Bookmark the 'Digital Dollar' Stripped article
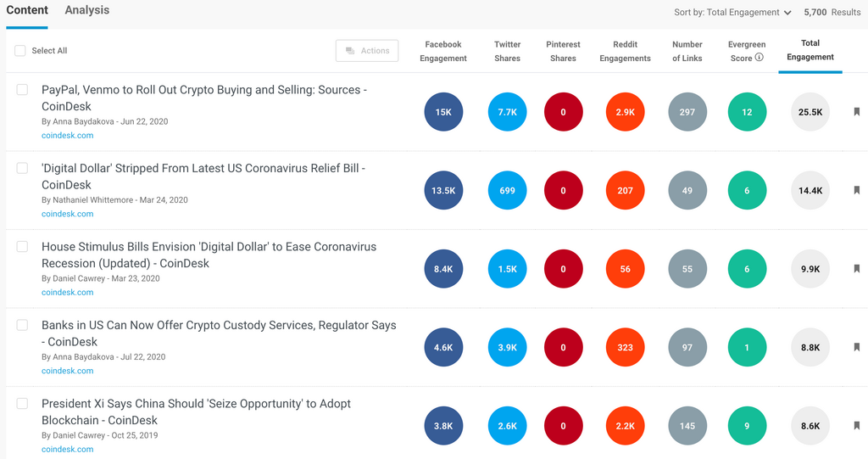The image size is (868, 459). [x=857, y=191]
